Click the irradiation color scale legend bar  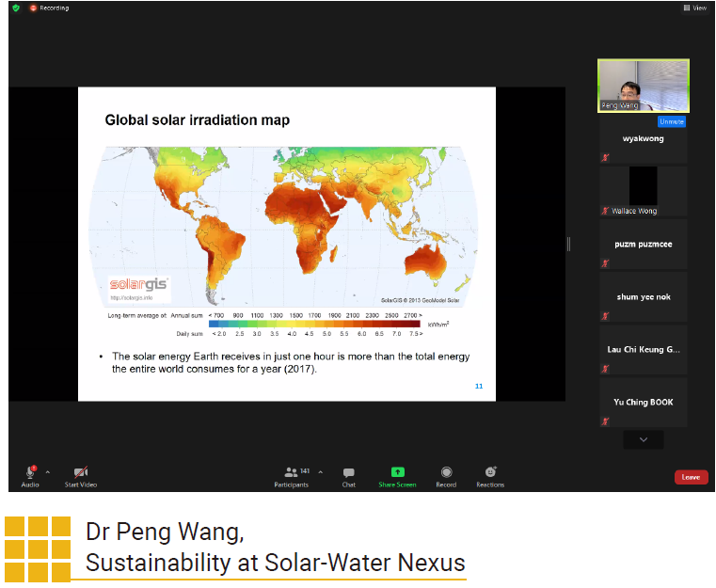314,325
